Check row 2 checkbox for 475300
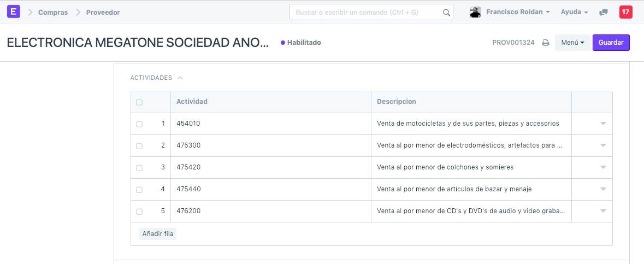Image resolution: width=644 pixels, height=264 pixels. (139, 146)
